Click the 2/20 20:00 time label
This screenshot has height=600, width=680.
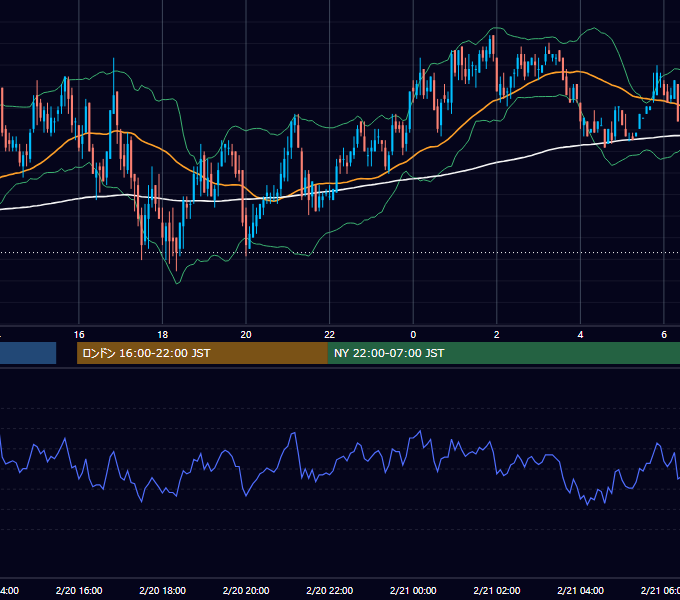coord(246,590)
